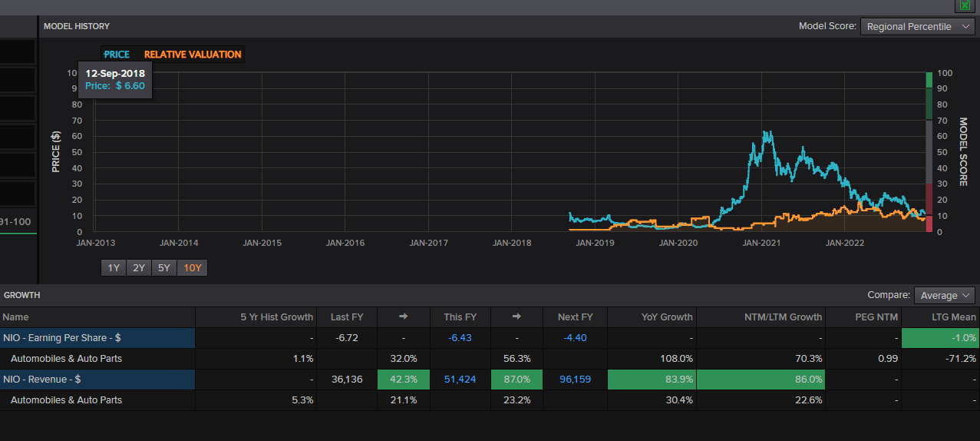
Task: Click This FY EPS value -6.43
Action: click(460, 338)
